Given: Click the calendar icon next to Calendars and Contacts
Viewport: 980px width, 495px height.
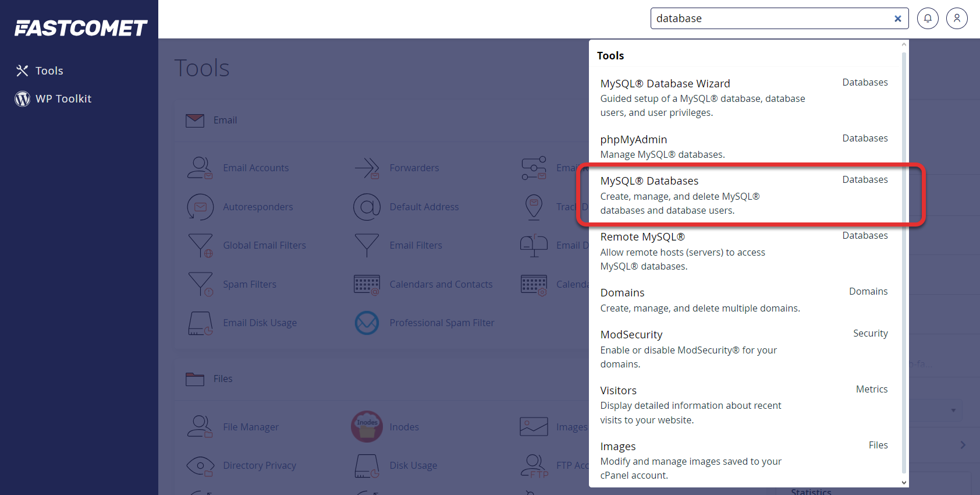Looking at the screenshot, I should pyautogui.click(x=534, y=285).
